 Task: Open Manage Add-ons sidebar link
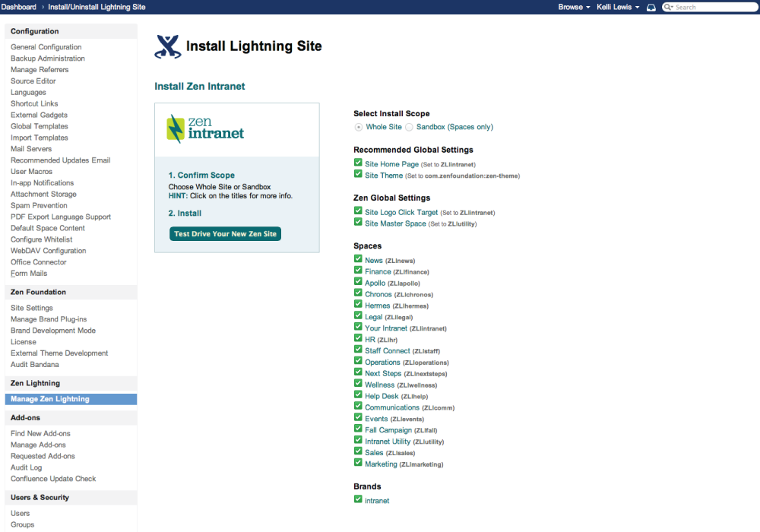pos(38,445)
